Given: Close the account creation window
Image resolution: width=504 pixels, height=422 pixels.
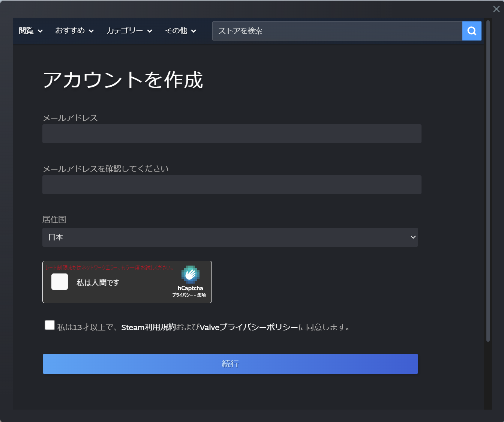Looking at the screenshot, I should pos(496,9).
